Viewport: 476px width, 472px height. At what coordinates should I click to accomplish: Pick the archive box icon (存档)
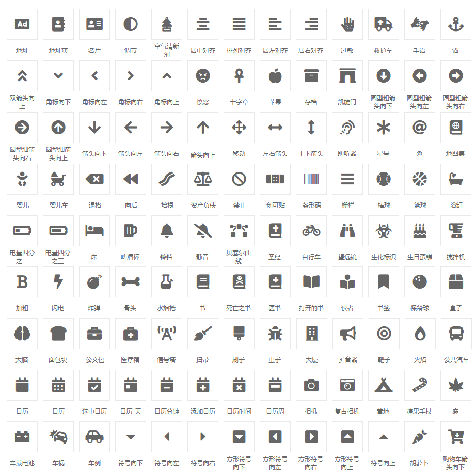tap(311, 76)
